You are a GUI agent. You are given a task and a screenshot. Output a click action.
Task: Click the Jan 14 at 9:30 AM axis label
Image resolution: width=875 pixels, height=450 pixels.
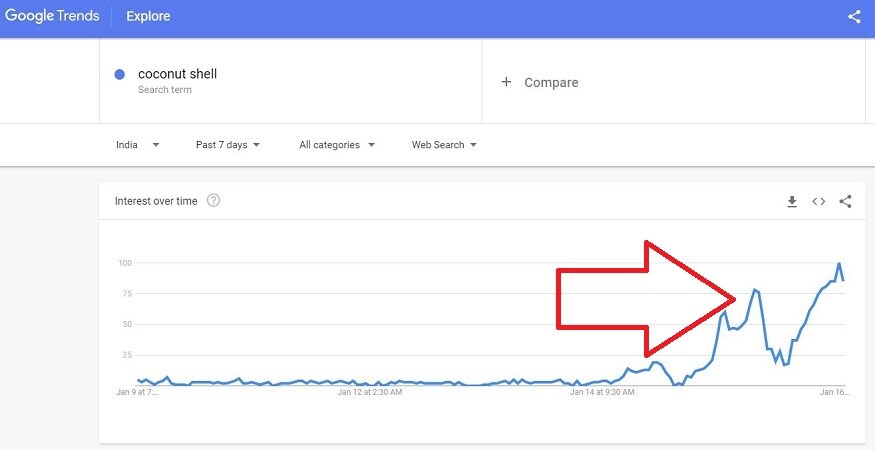[602, 392]
